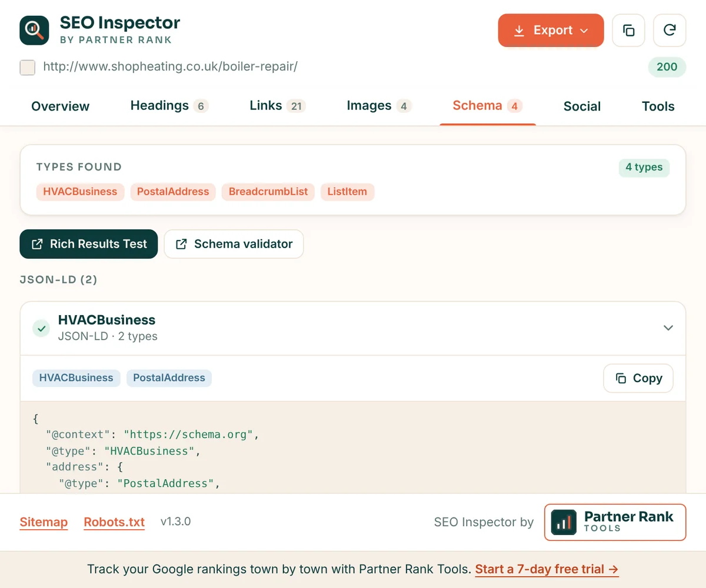Click the 200 status code badge
The width and height of the screenshot is (706, 588).
(x=667, y=67)
